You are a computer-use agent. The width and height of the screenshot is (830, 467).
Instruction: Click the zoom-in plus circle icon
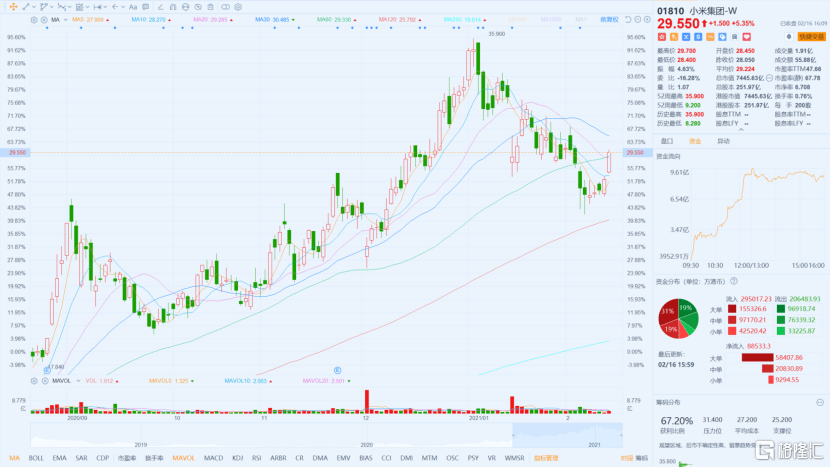(647, 20)
